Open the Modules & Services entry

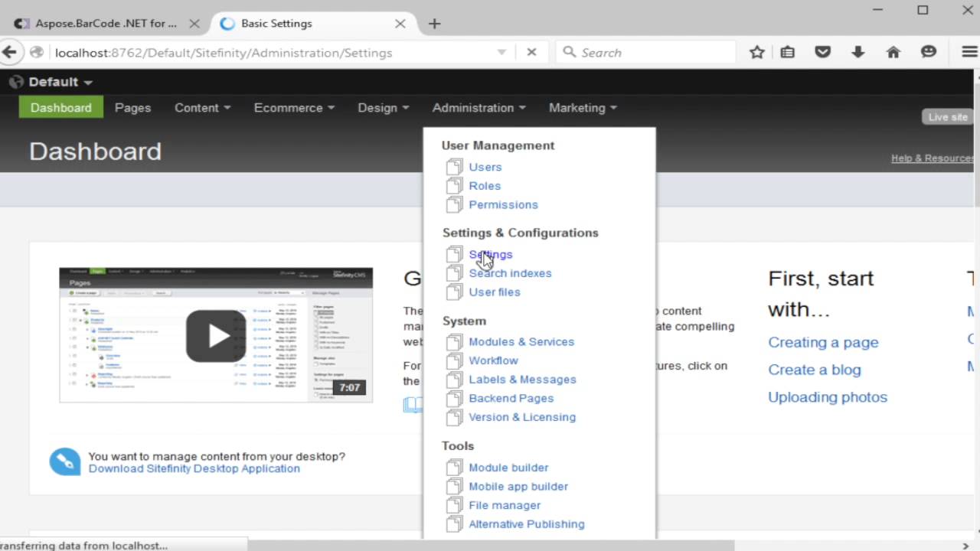point(521,341)
